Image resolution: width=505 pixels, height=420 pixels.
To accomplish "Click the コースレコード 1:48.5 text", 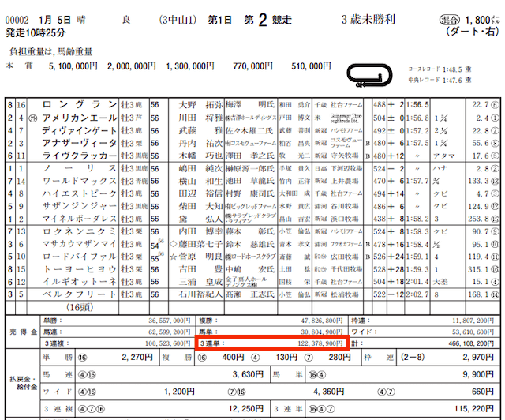I will pos(440,69).
